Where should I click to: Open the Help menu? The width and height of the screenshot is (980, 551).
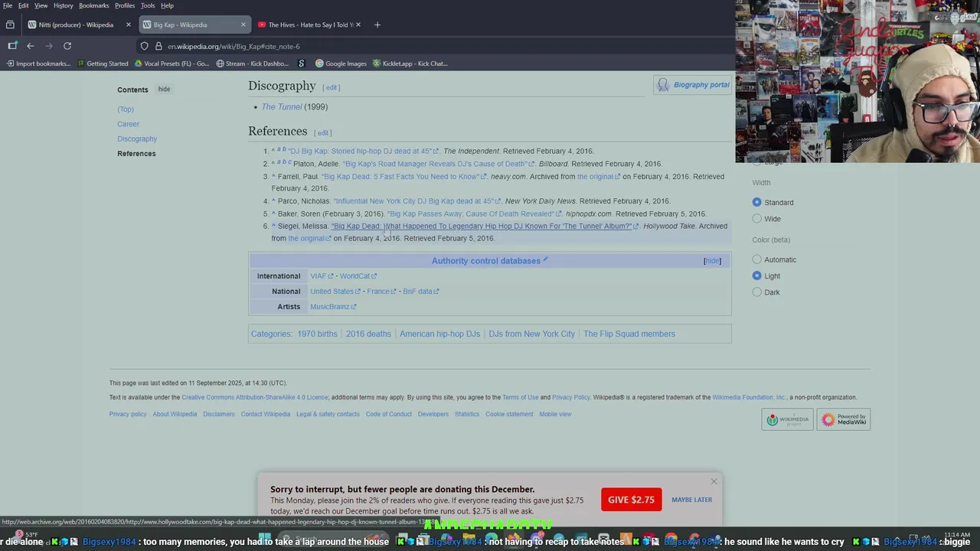(x=167, y=5)
